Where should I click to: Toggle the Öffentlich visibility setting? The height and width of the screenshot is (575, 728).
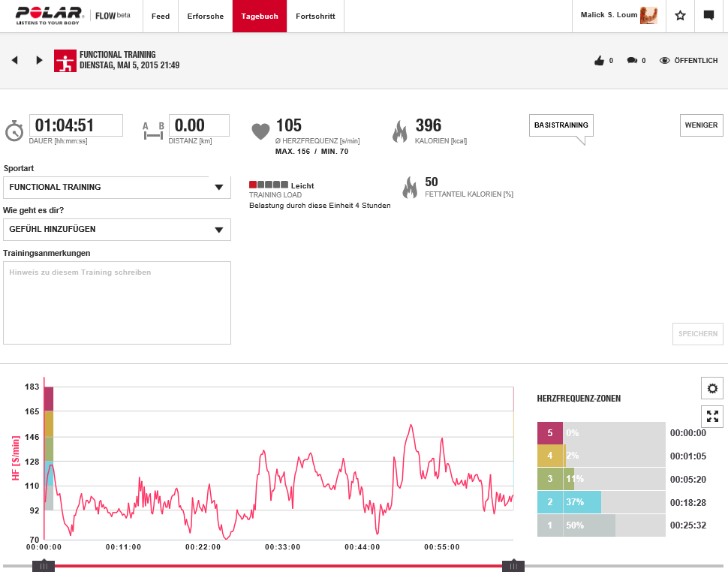coord(688,61)
